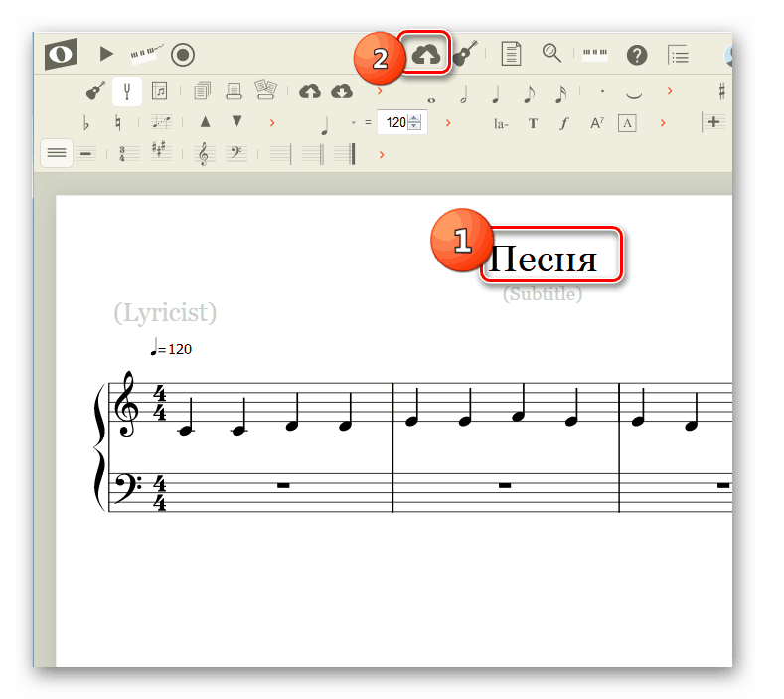Start playback with the Play button
The image size is (784, 699).
(106, 54)
